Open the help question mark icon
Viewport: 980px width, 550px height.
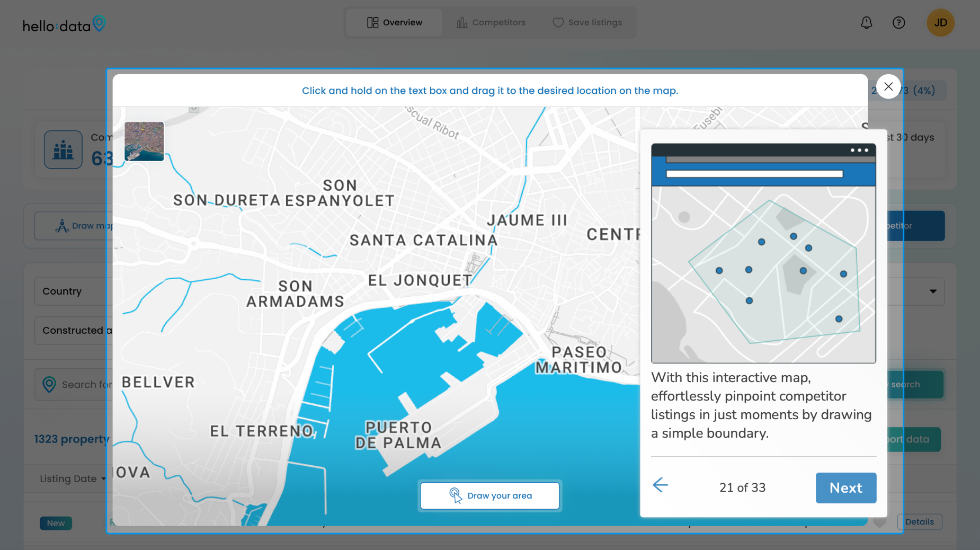pos(899,23)
